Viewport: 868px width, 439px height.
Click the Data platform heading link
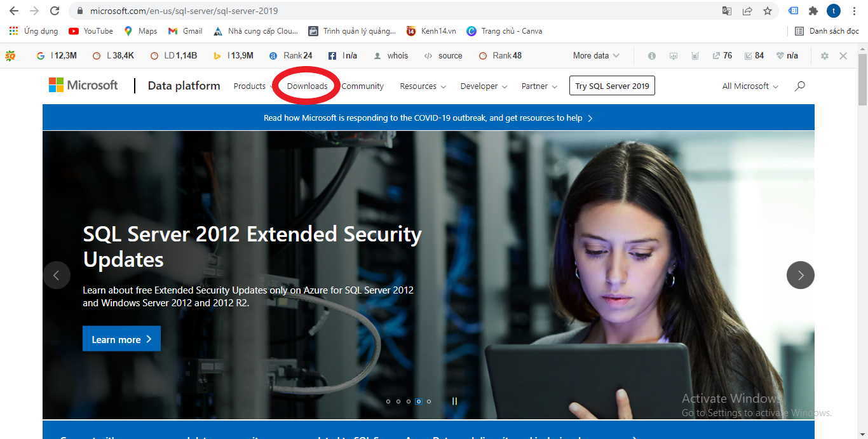pos(184,86)
